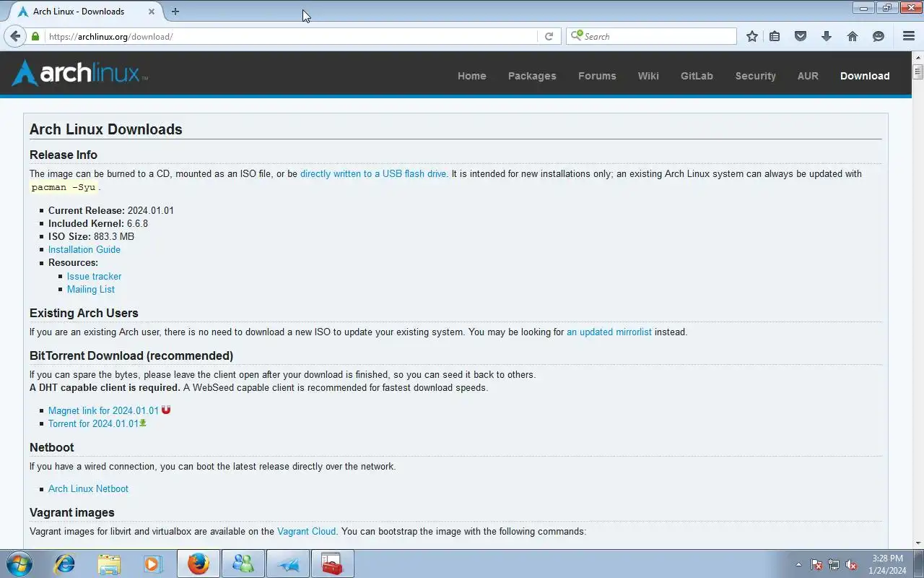Open the Downloads arrow icon
Screen dimensions: 924x578
(827, 36)
